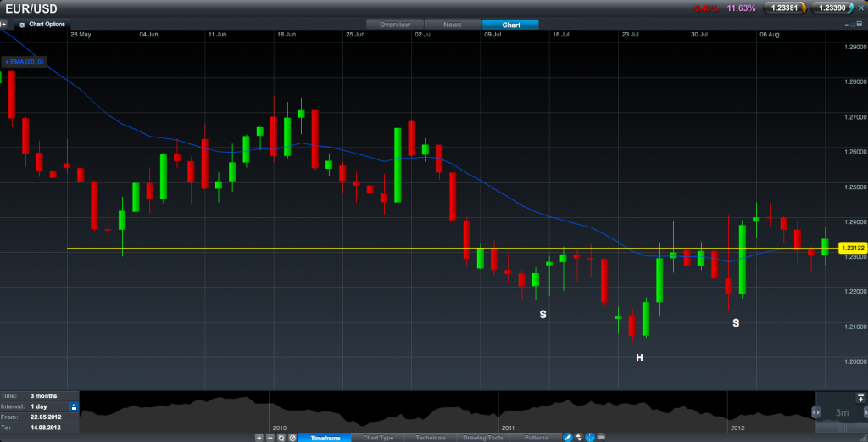
Task: Click the zoom in plus icon
Action: (x=259, y=437)
